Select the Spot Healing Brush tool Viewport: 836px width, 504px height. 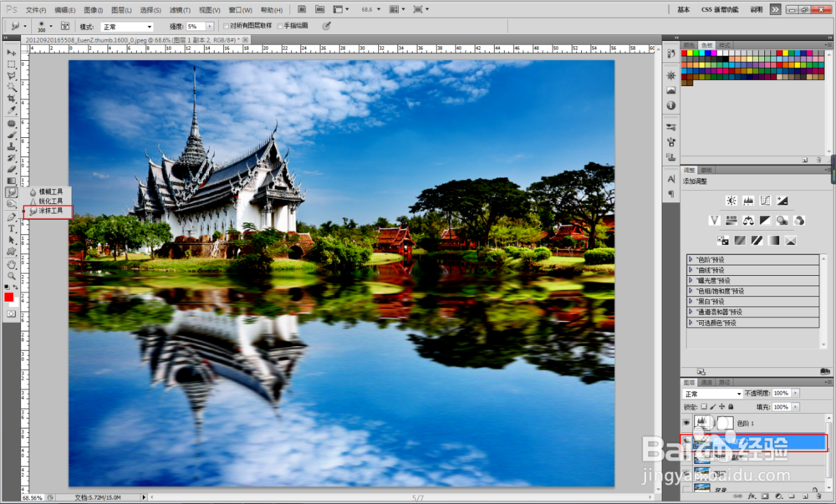pos(11,124)
